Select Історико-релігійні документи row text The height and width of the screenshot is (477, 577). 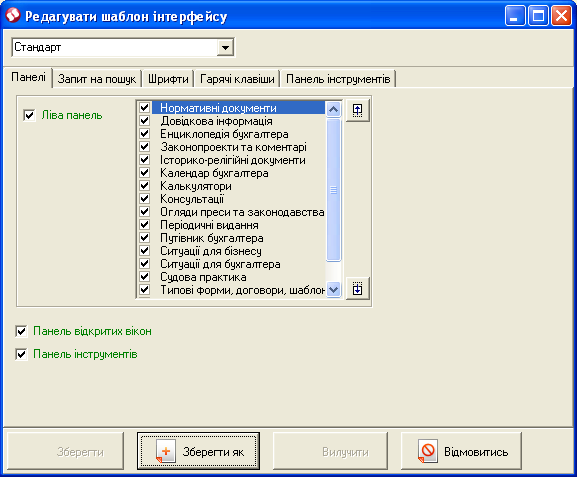(x=233, y=160)
